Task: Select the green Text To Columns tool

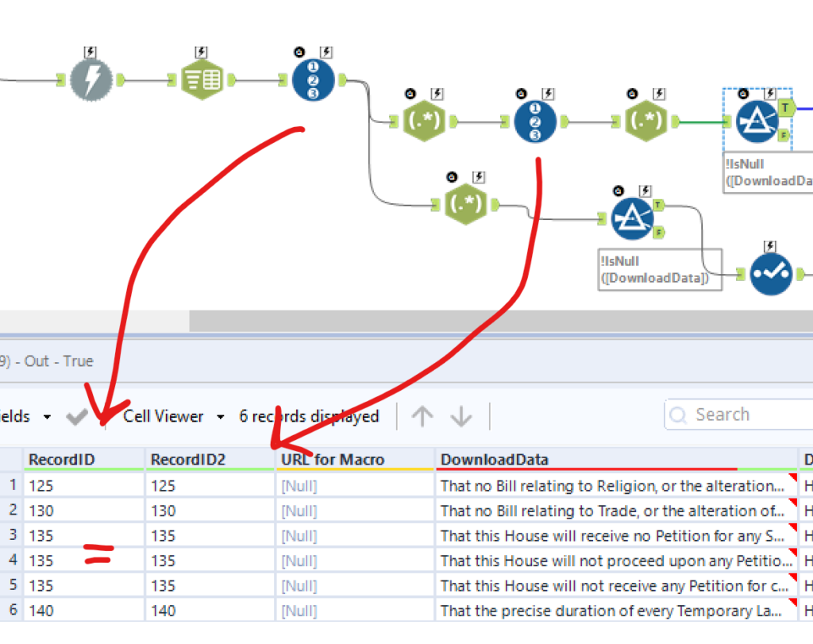Action: click(202, 80)
